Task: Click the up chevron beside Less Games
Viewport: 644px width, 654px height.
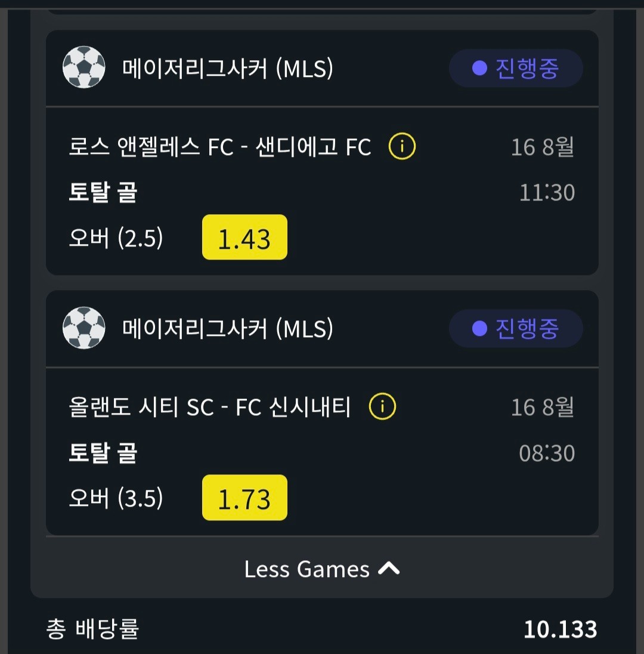Action: click(x=389, y=569)
